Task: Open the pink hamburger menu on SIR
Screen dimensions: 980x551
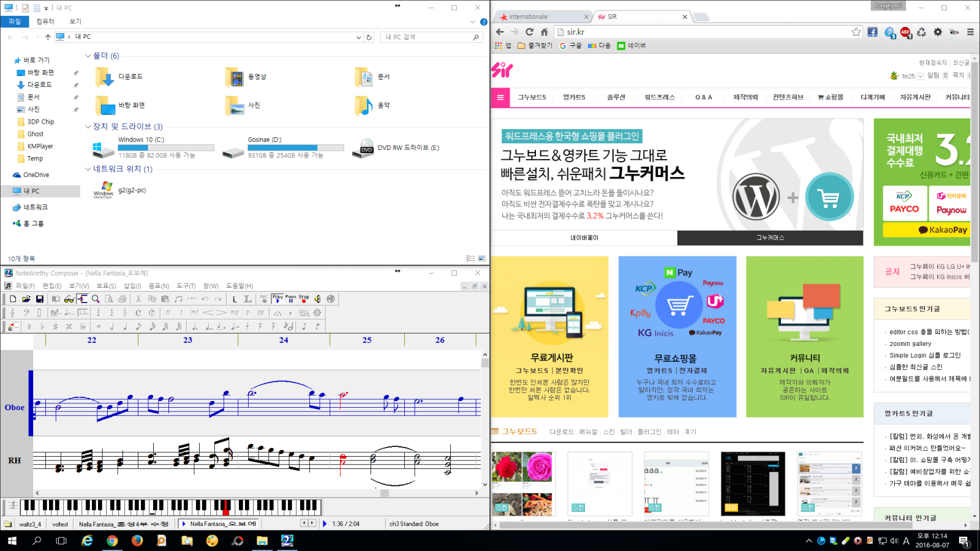Action: tap(500, 97)
